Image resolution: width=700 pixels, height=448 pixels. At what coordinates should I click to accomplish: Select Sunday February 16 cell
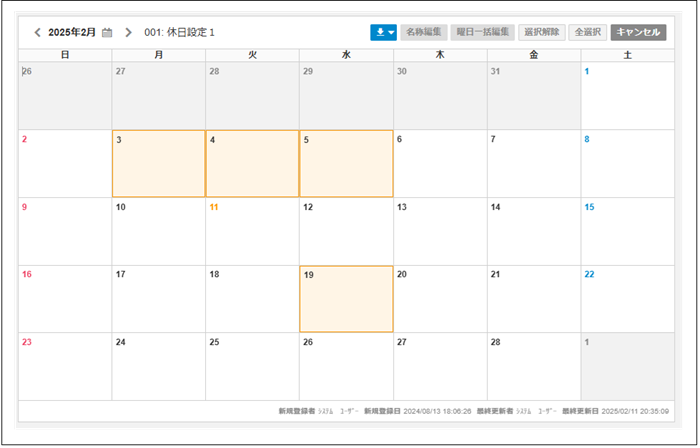point(65,299)
